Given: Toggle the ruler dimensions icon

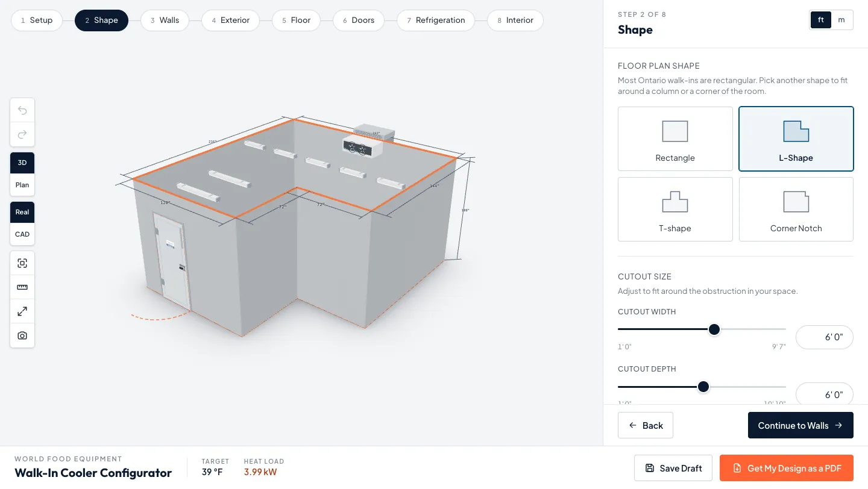Looking at the screenshot, I should coord(22,287).
